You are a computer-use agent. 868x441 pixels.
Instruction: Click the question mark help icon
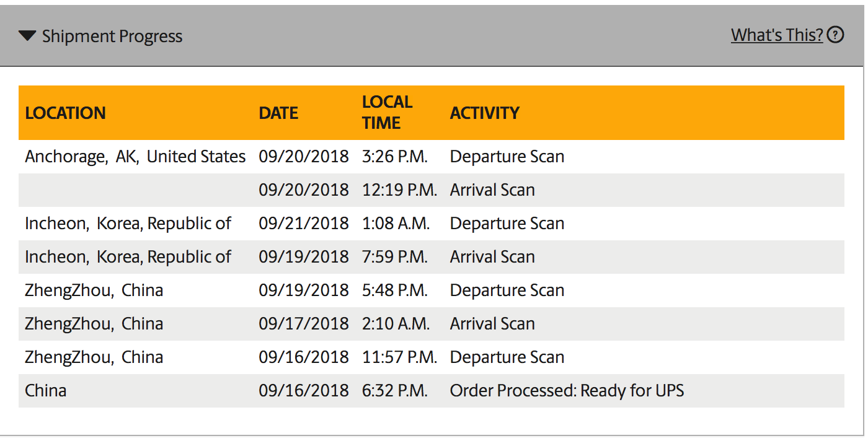pyautogui.click(x=836, y=35)
